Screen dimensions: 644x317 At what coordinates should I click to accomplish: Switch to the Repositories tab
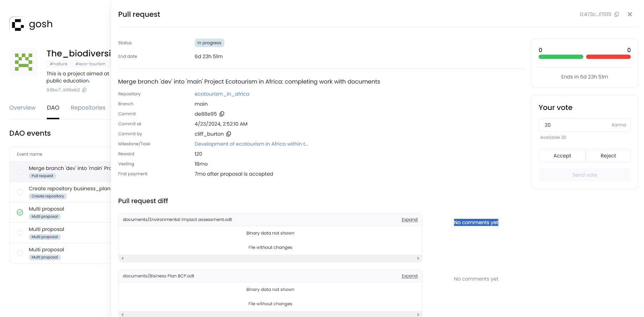(88, 108)
